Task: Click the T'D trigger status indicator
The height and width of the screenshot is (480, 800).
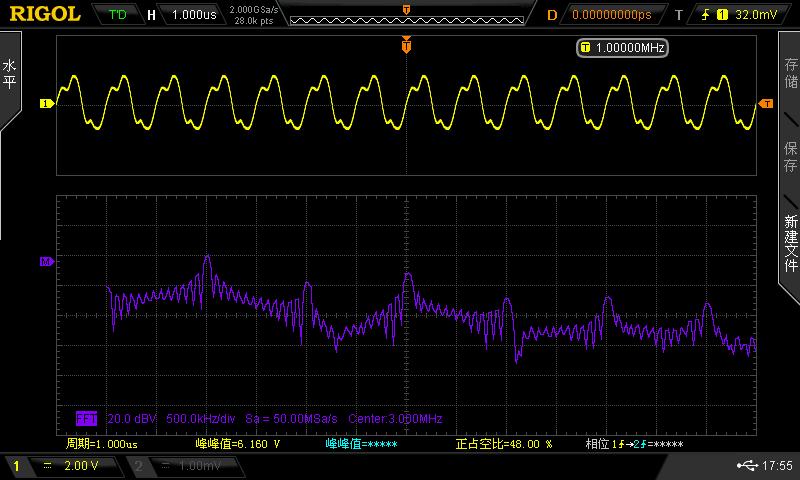Action: tap(118, 14)
